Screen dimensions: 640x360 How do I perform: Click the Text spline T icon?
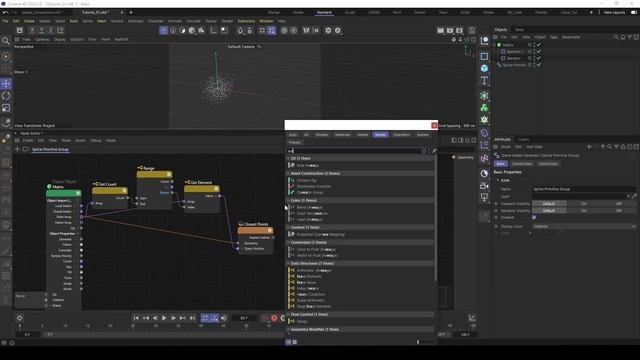point(484,80)
